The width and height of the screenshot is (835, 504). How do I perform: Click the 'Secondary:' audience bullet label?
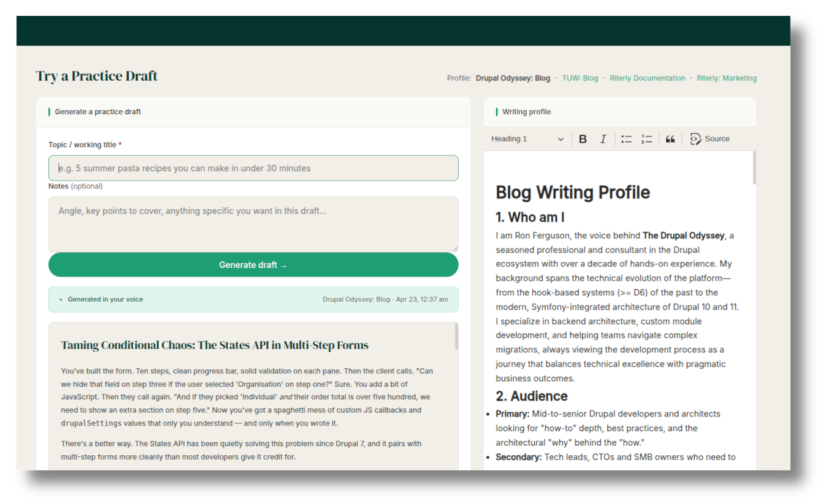coord(519,457)
